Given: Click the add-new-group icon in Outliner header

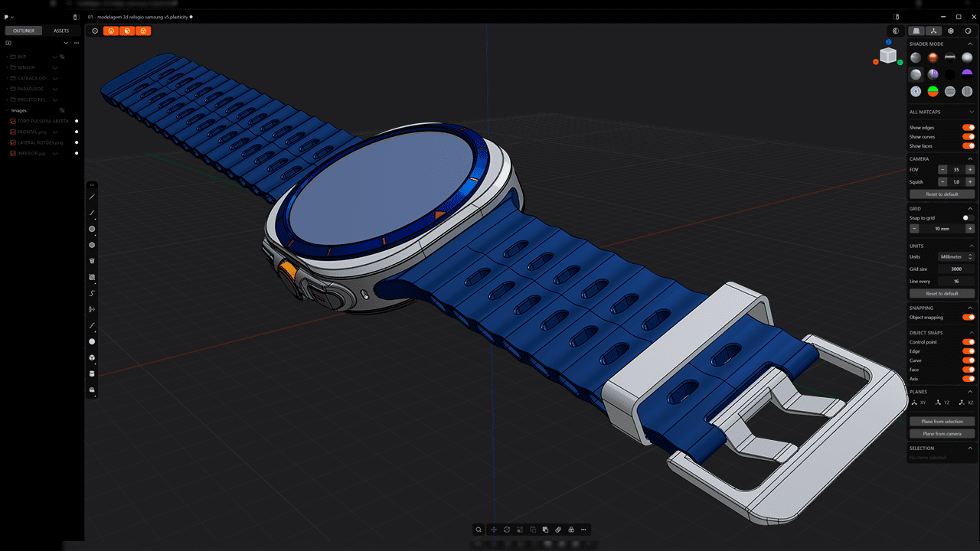Looking at the screenshot, I should [8, 43].
